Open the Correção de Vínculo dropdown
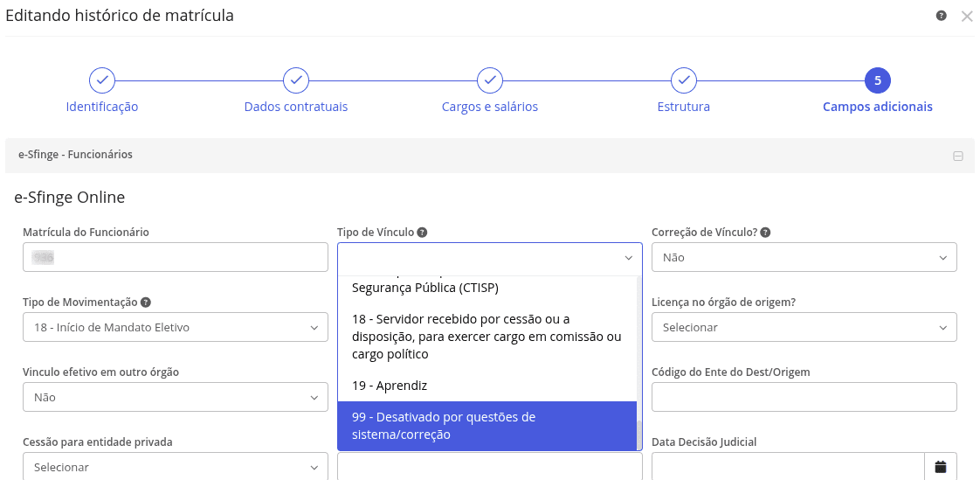 coord(804,257)
